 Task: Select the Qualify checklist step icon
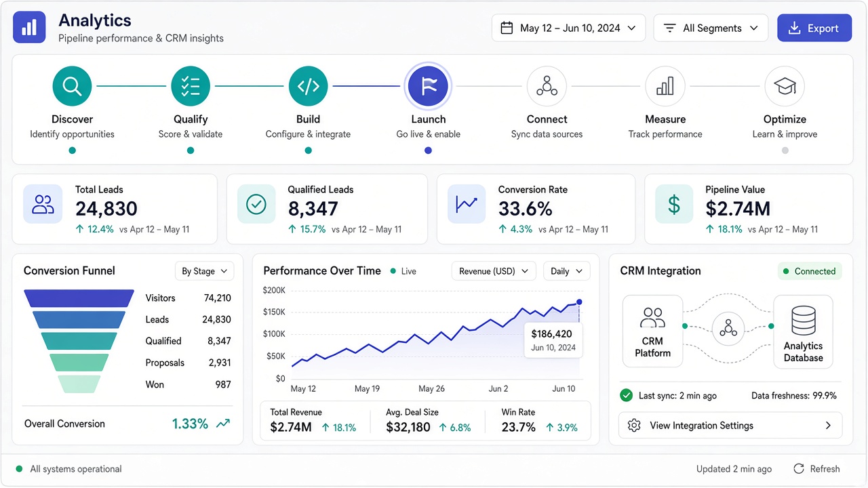coord(191,86)
